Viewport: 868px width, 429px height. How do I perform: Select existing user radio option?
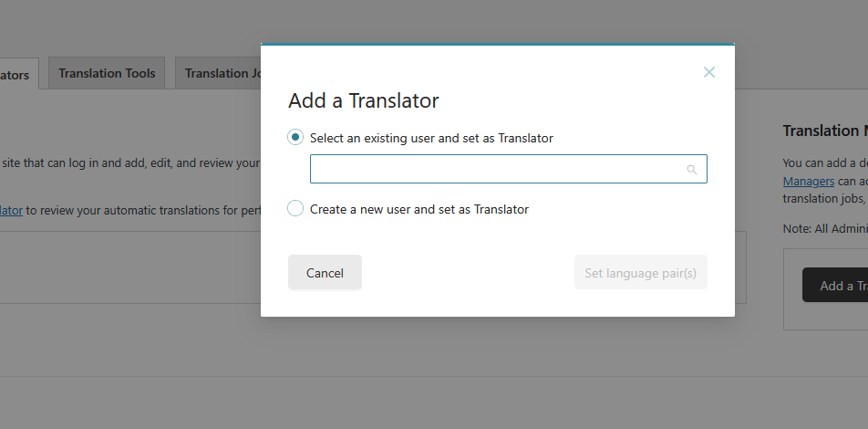(295, 138)
